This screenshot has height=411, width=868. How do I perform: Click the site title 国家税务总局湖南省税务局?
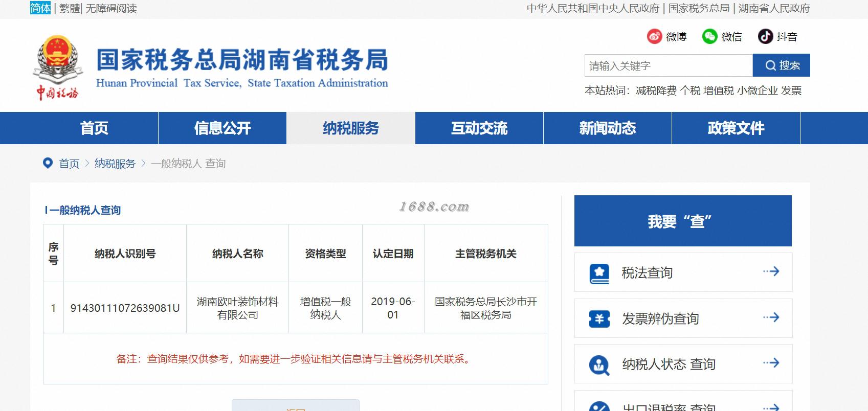point(242,60)
